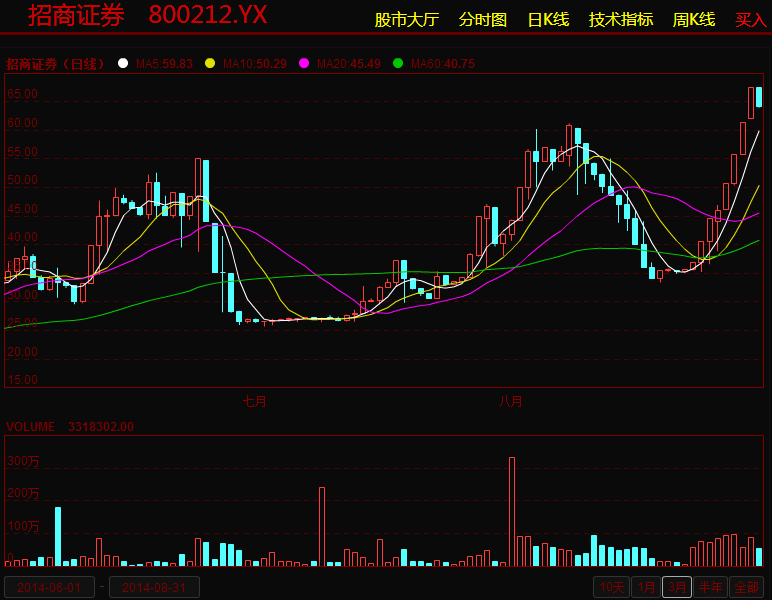Open the 股市大厅 tab
772x600 pixels.
click(x=406, y=19)
